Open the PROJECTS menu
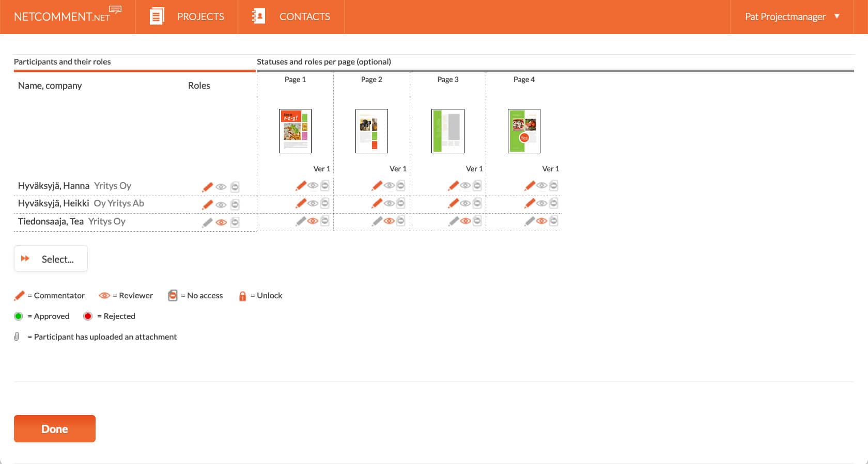868x464 pixels. tap(187, 17)
